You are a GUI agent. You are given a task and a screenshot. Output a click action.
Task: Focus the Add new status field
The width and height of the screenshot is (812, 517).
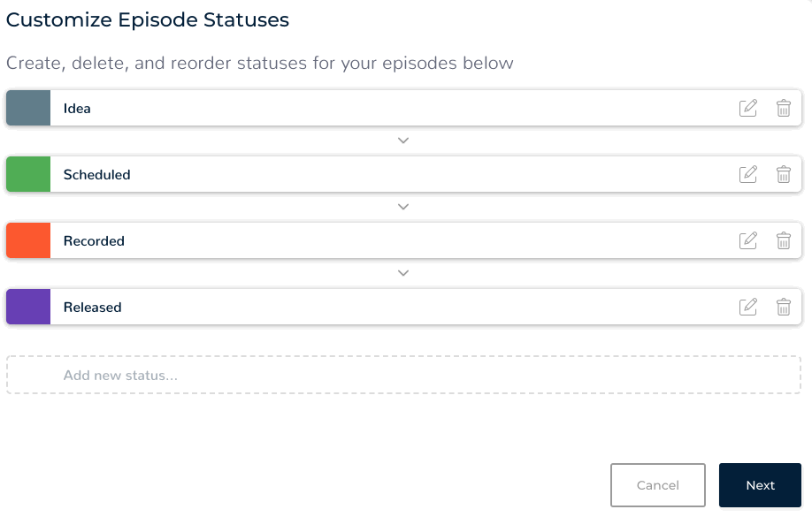(x=403, y=376)
